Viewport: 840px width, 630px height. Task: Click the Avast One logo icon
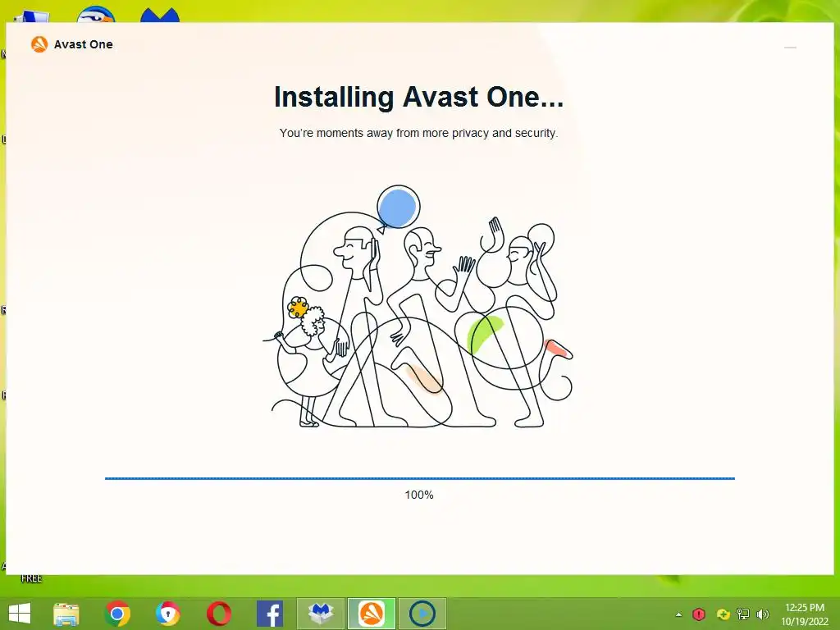point(39,44)
